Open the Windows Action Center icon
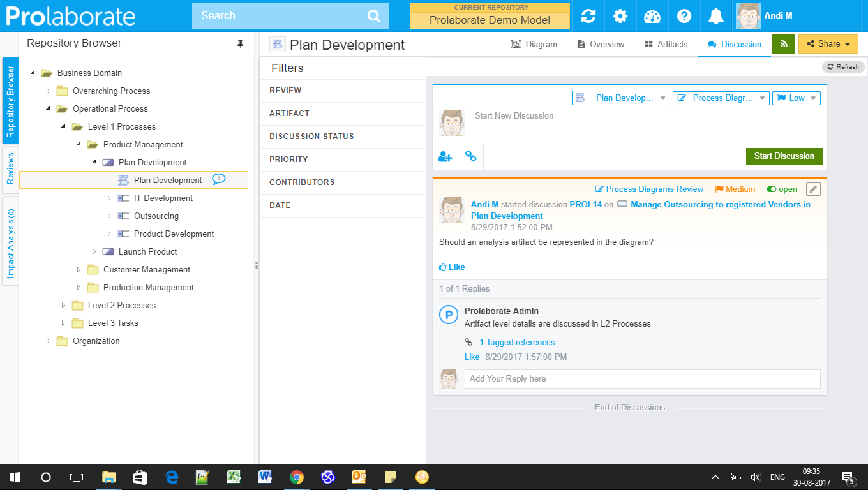 click(848, 477)
